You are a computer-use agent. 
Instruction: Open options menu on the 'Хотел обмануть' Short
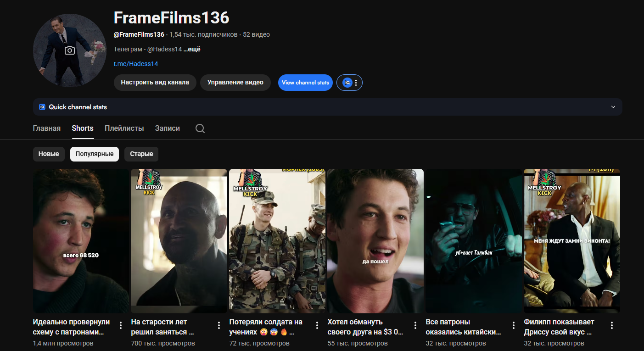click(x=414, y=324)
